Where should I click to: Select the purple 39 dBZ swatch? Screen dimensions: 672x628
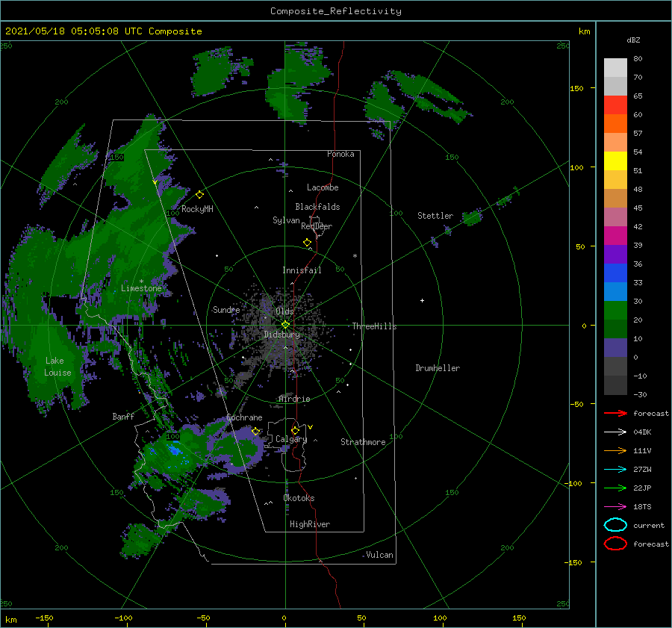[x=615, y=254]
